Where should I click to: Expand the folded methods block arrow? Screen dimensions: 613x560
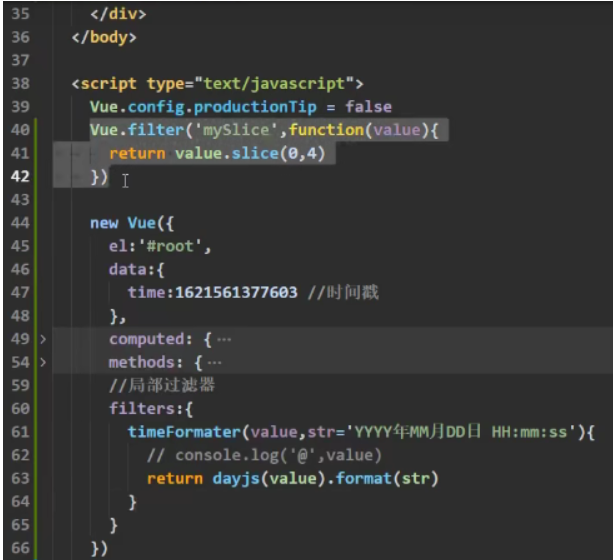click(x=42, y=360)
